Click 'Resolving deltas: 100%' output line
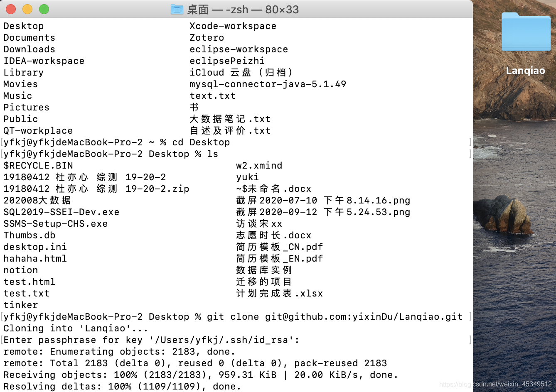Screen dimensions: 556x392 tap(122, 386)
